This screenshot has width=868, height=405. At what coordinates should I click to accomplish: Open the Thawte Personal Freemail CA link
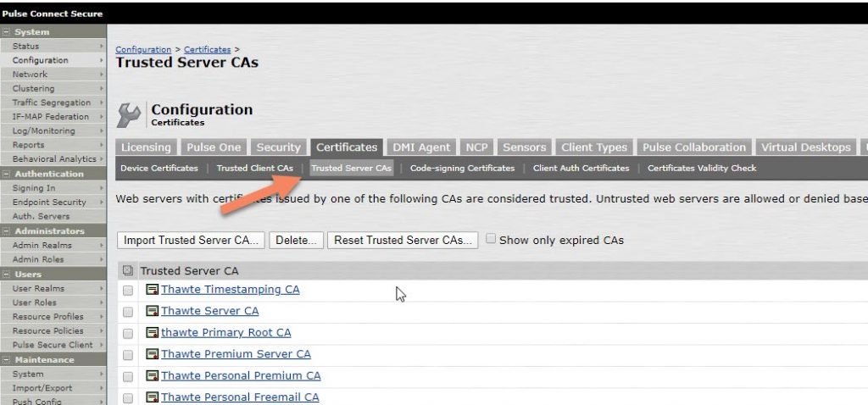coord(240,397)
